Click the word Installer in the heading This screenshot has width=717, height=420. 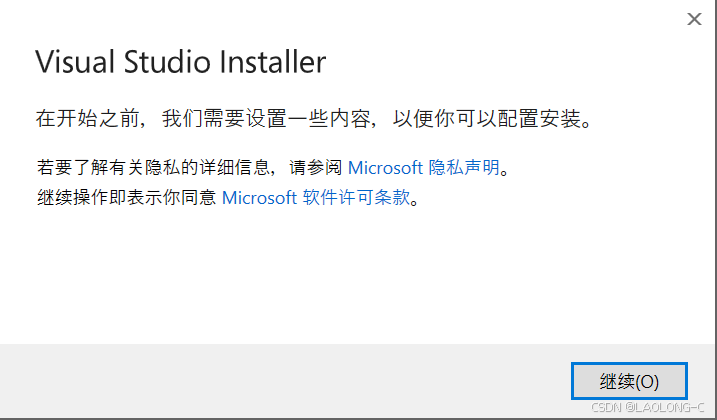(x=273, y=62)
